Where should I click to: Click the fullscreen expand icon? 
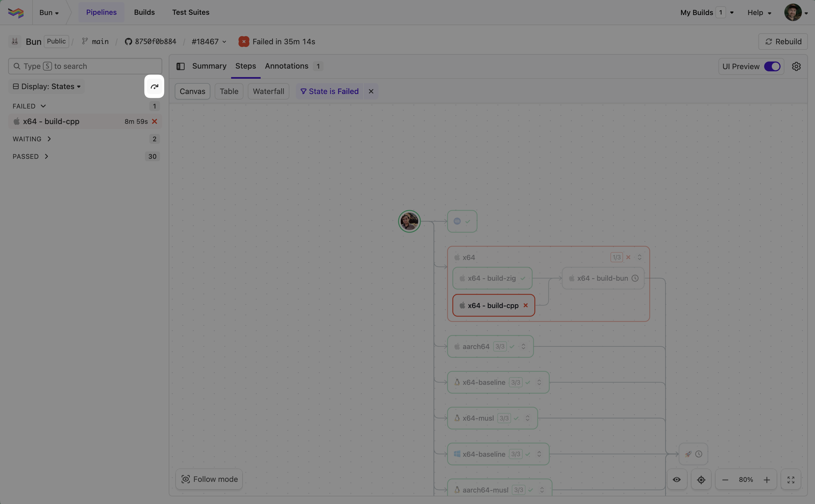coord(791,480)
